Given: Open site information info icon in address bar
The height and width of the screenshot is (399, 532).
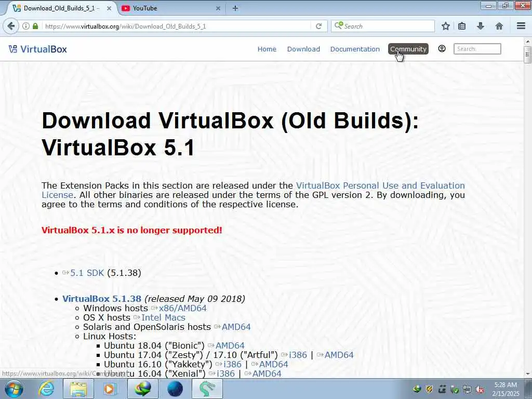Looking at the screenshot, I should coord(26,26).
